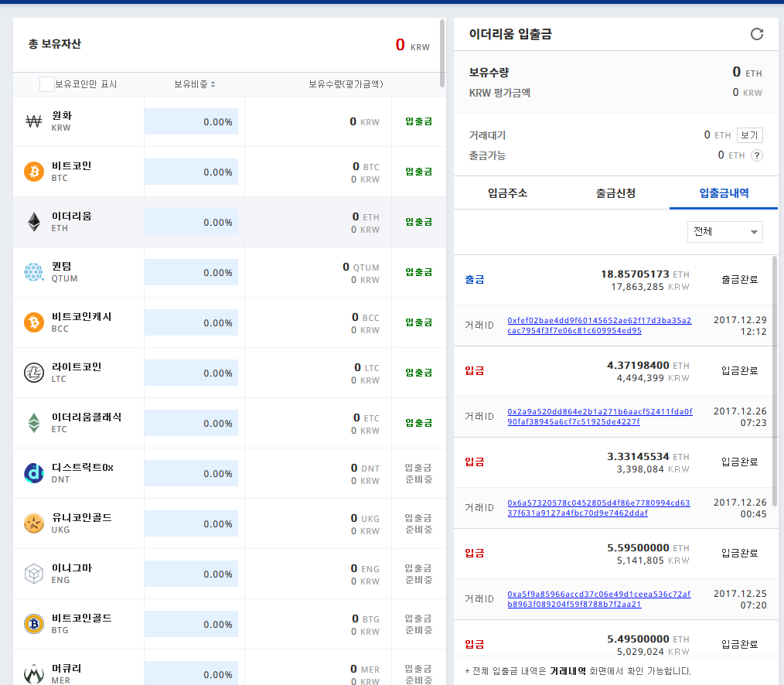Toggle the 보유코인만 표시 checkbox
784x685 pixels.
(46, 84)
